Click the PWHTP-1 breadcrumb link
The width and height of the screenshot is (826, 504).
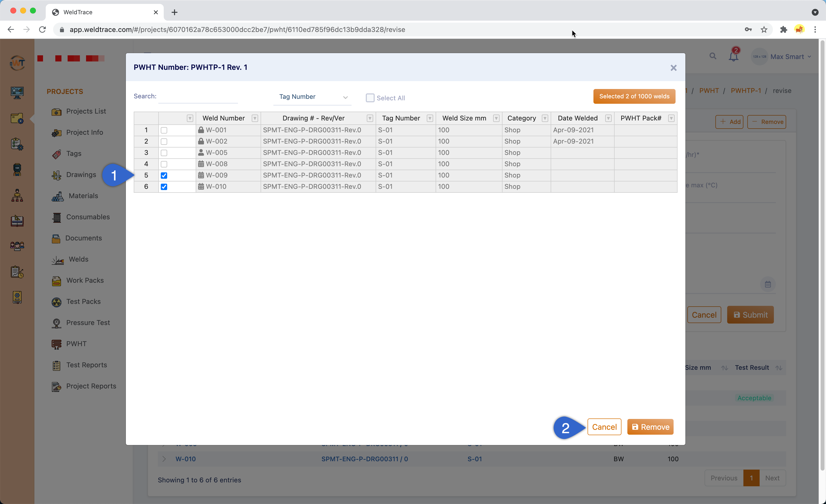coord(746,91)
